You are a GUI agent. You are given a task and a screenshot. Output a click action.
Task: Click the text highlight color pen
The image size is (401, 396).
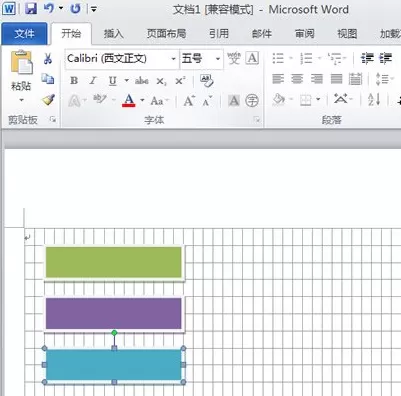point(100,99)
